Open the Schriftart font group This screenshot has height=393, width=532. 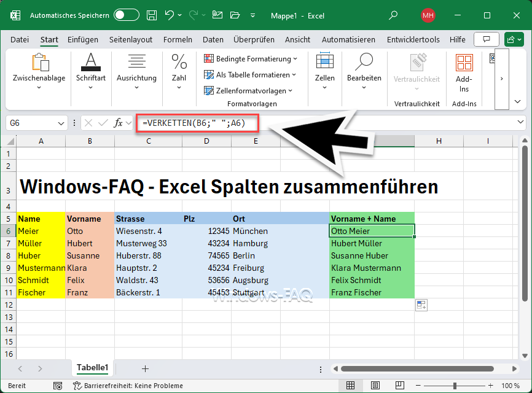(x=90, y=72)
